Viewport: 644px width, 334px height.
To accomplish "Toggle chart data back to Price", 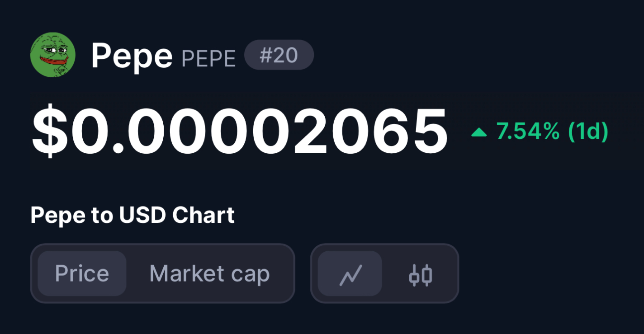I will click(82, 273).
